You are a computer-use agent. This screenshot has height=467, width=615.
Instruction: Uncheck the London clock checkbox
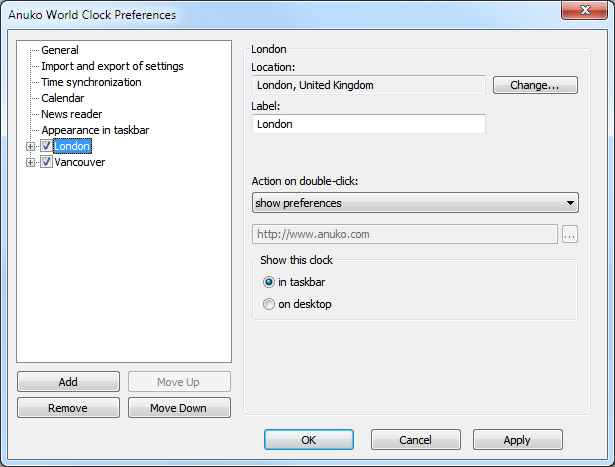pos(46,146)
